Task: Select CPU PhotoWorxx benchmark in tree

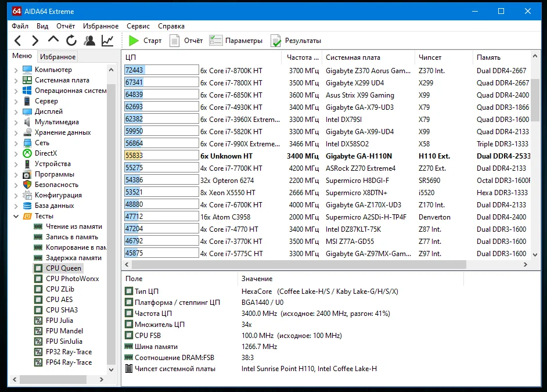Action: [72, 279]
